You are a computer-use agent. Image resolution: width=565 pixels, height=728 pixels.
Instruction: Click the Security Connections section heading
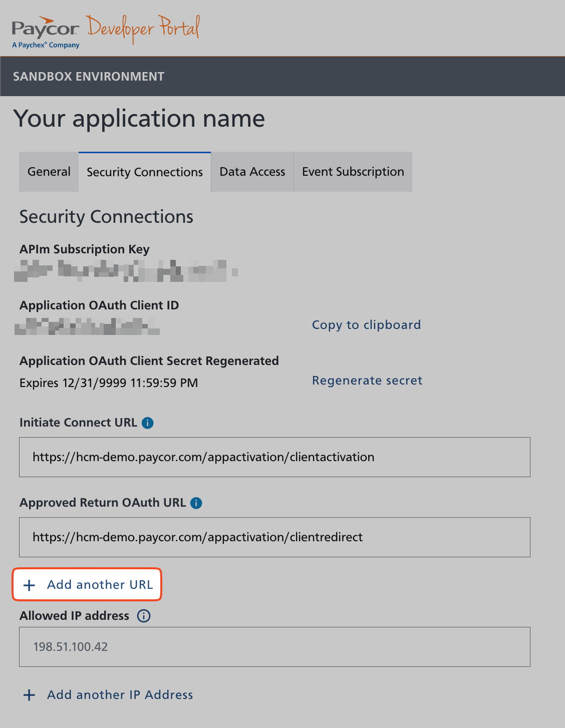[x=106, y=217]
